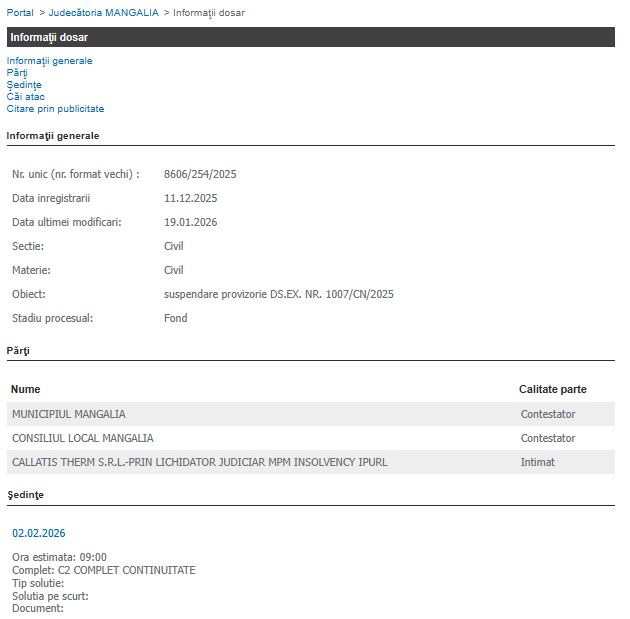This screenshot has width=630, height=619.
Task: Open the Căi atac link
Action: 25,97
